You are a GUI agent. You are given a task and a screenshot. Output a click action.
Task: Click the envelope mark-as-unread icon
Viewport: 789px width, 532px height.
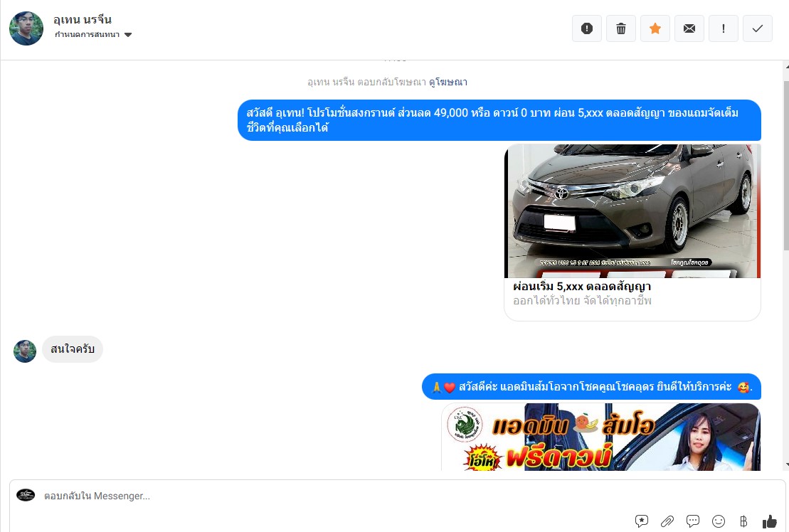(689, 28)
